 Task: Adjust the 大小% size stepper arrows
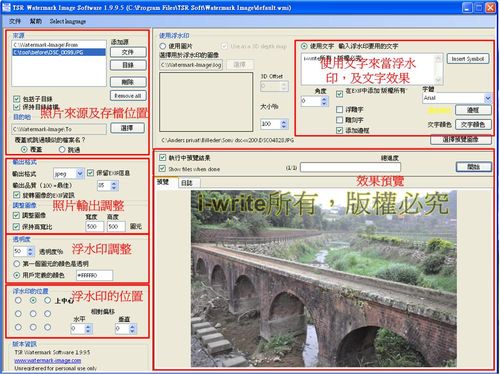[284, 124]
